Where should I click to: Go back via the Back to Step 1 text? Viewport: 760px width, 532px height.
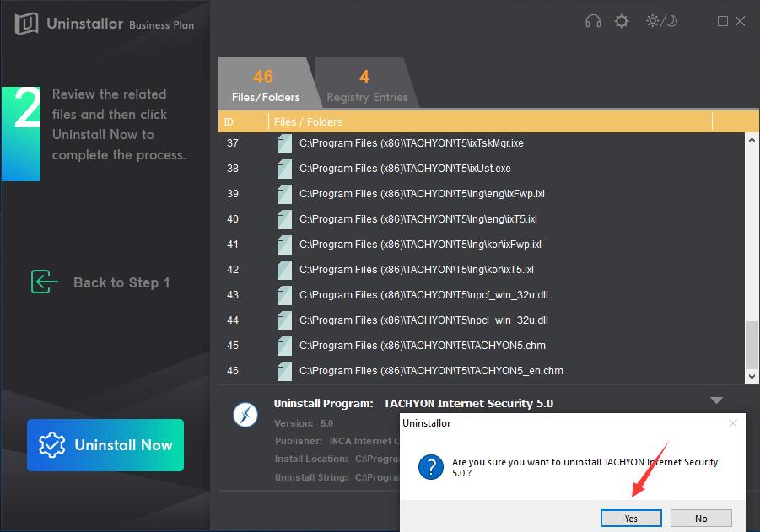(121, 282)
